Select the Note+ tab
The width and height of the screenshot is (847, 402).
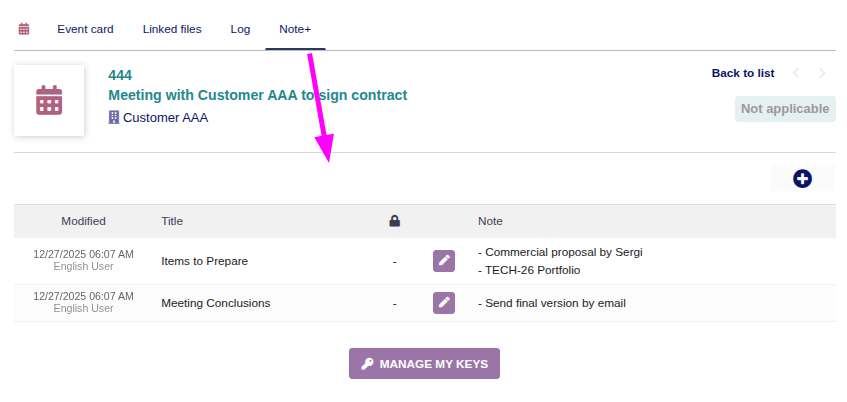click(x=295, y=29)
